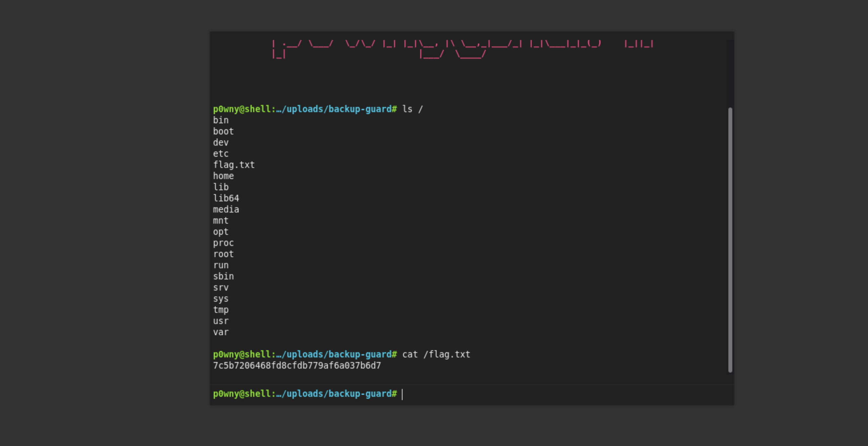This screenshot has height=446, width=868.
Task: Click 'run' in the directory listing
Action: (x=221, y=265)
